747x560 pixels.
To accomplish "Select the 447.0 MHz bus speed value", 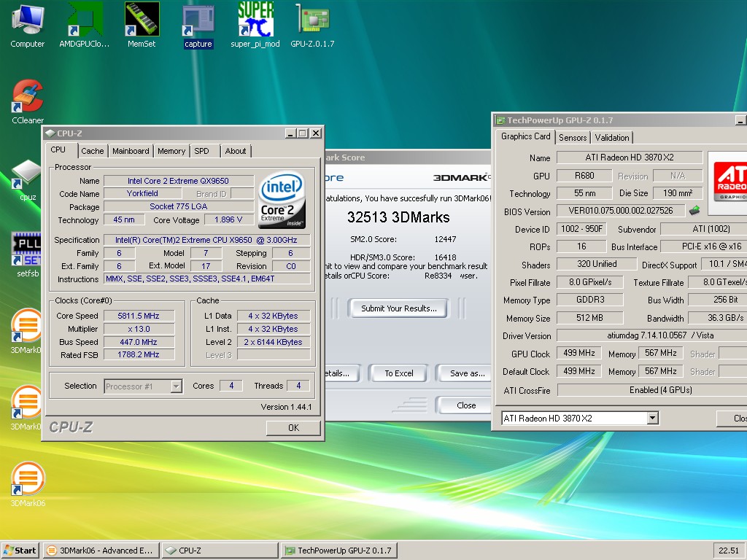I will [139, 342].
